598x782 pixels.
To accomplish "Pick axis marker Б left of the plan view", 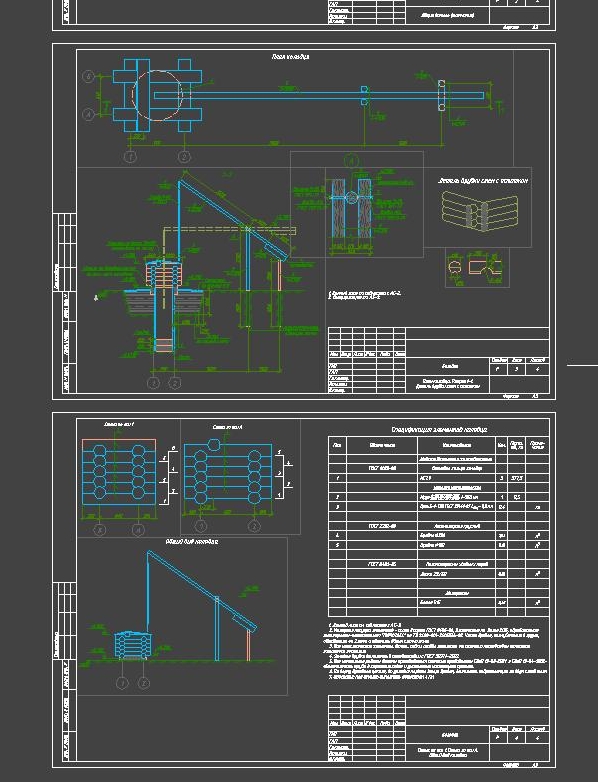I will pyautogui.click(x=88, y=77).
